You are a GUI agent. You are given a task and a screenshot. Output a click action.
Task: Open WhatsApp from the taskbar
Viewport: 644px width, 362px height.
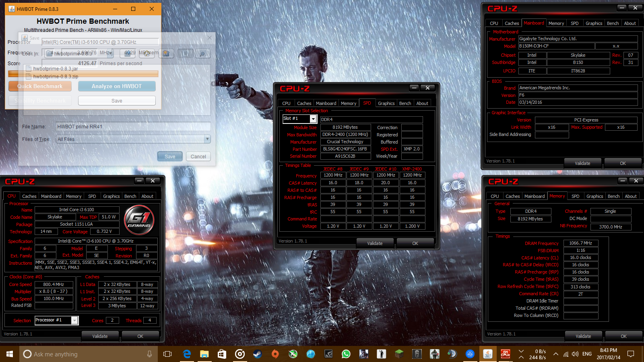coord(346,354)
